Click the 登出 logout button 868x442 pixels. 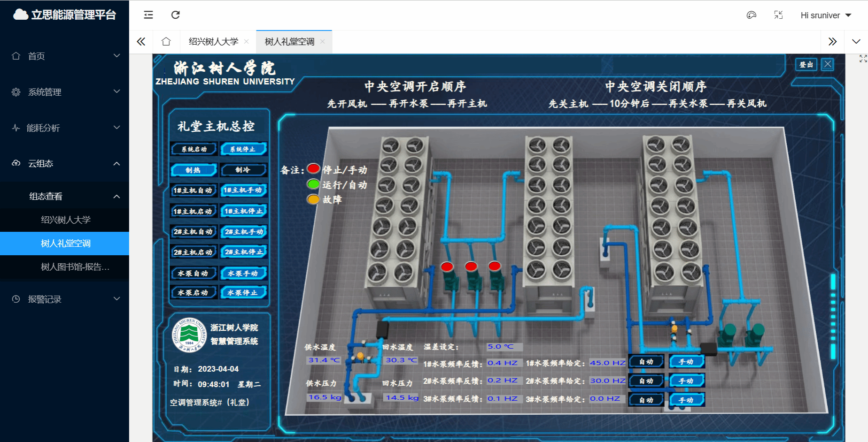coord(806,64)
